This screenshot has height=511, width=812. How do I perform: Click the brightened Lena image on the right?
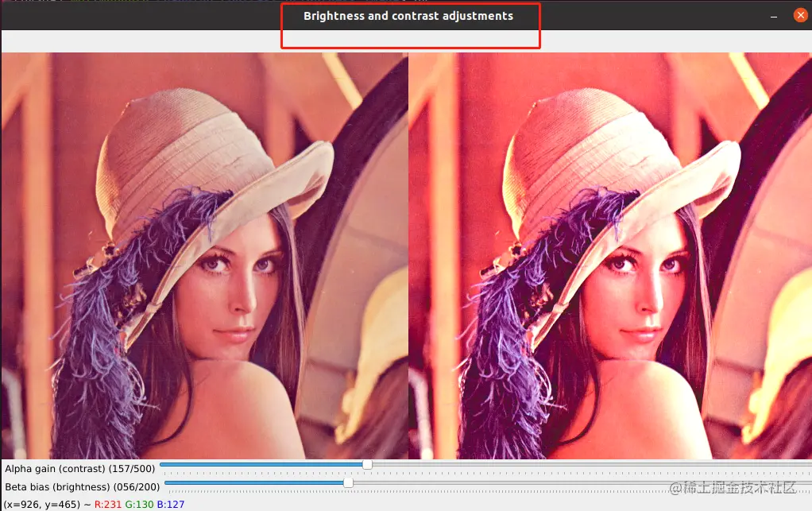pos(610,256)
